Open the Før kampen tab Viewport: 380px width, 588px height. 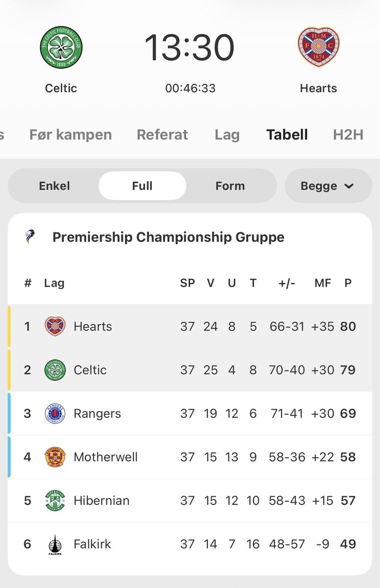click(x=71, y=135)
